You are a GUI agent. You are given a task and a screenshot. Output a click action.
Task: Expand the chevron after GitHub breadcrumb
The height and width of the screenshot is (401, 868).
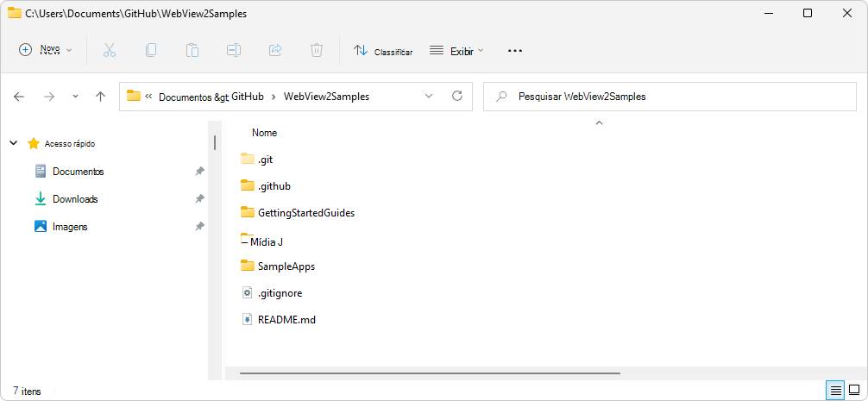click(274, 97)
